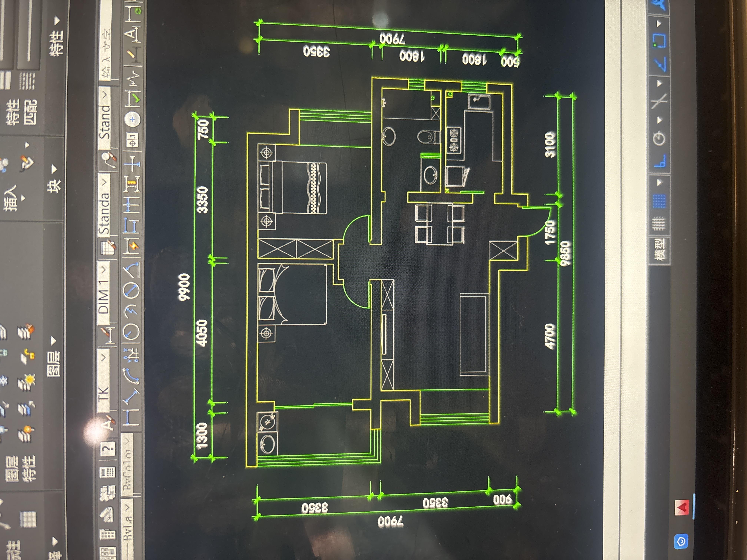Click the 图层特性 button

pyautogui.click(x=20, y=469)
